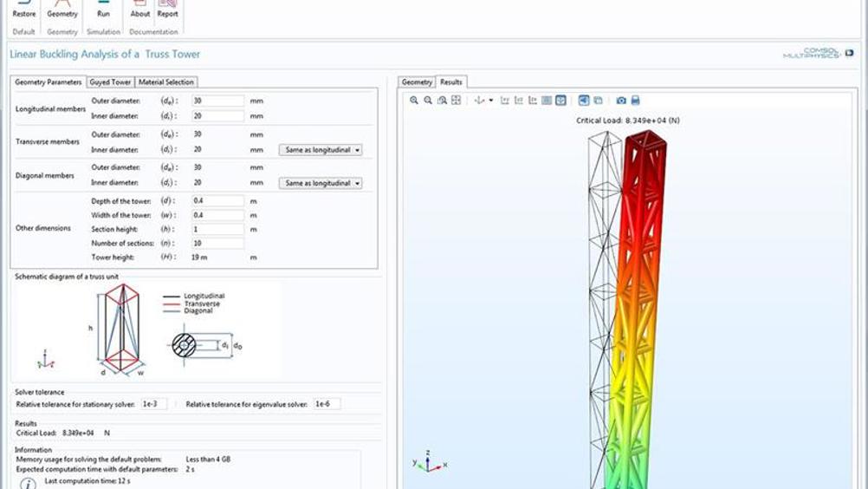This screenshot has width=868, height=489.
Task: Open the Material Selection tab
Action: pyautogui.click(x=166, y=82)
